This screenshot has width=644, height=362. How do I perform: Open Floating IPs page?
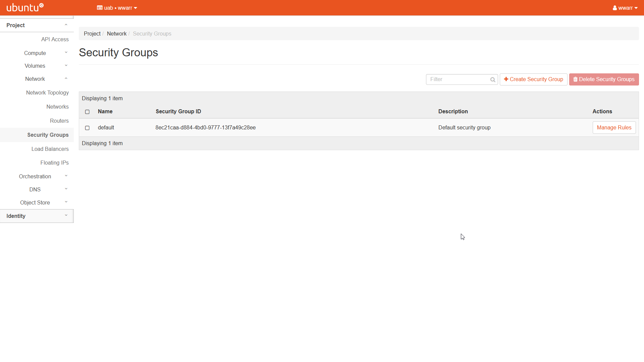(54, 163)
